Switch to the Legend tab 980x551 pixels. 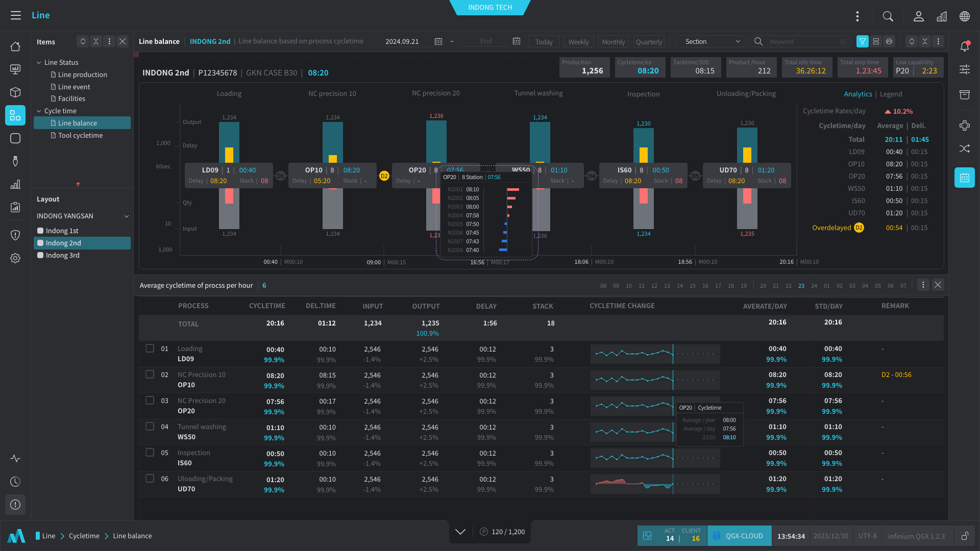pos(891,94)
